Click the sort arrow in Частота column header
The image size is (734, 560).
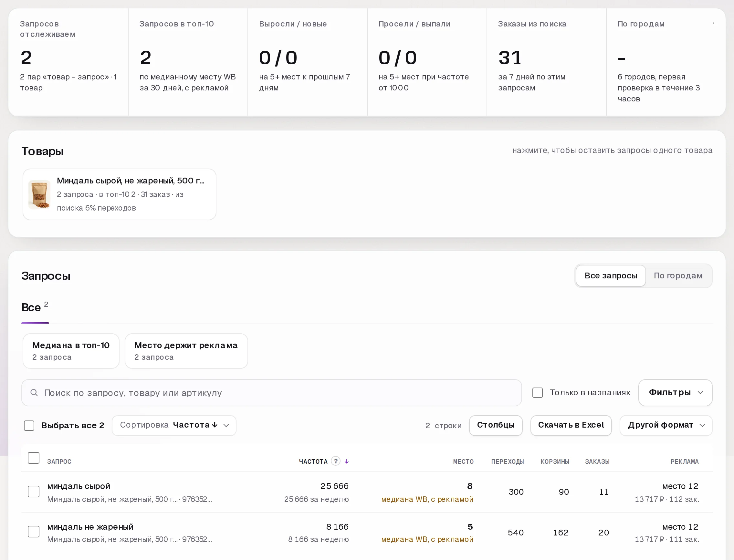[347, 462]
